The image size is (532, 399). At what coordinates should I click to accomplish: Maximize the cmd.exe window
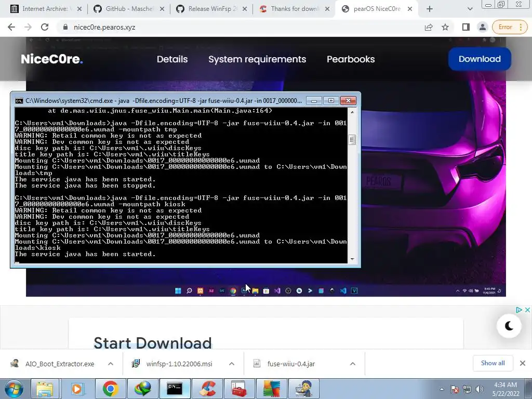click(x=331, y=101)
